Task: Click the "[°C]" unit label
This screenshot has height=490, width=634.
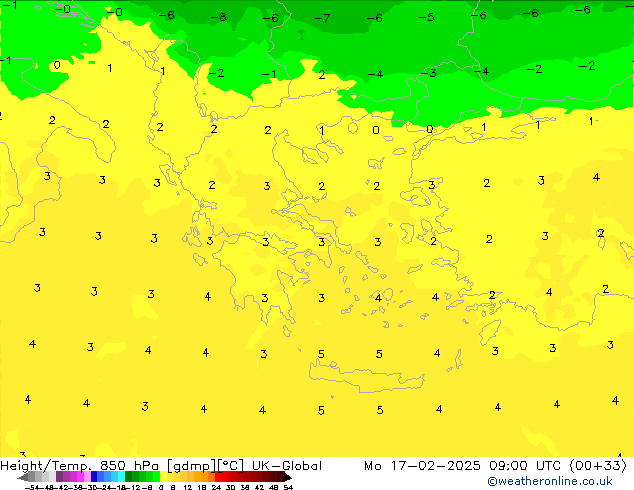Action: pos(231,466)
